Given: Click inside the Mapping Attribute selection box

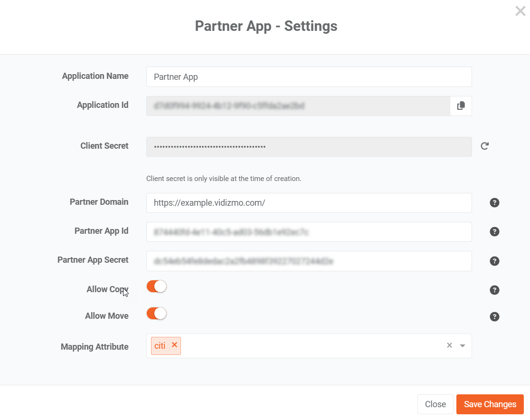Looking at the screenshot, I should pyautogui.click(x=309, y=346).
